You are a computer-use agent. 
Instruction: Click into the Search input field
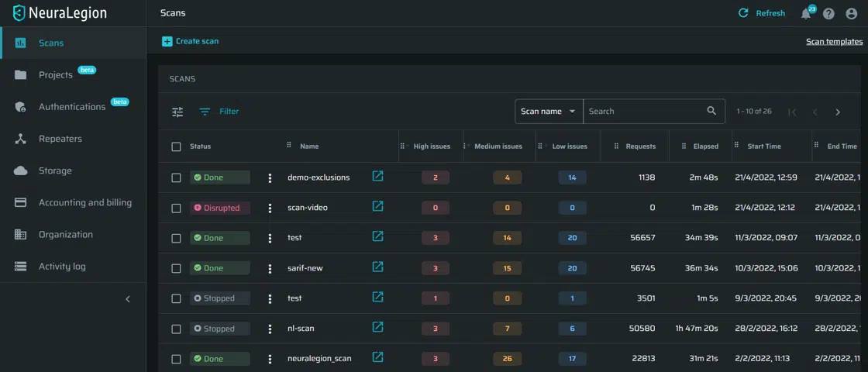[x=644, y=112]
